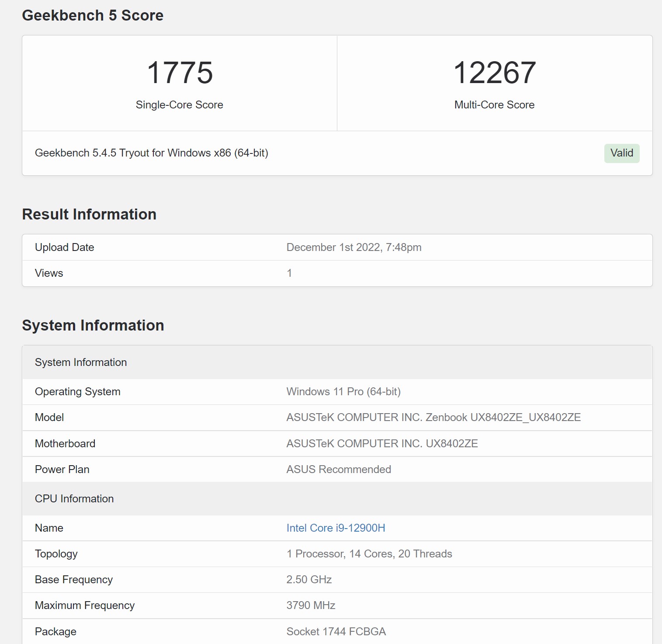Click the 12267 multi-core score number
Image resolution: width=662 pixels, height=644 pixels.
coord(494,73)
